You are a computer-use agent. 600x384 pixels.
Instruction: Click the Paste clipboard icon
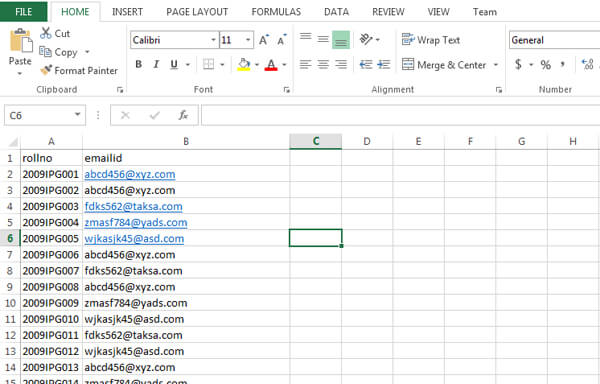21,41
